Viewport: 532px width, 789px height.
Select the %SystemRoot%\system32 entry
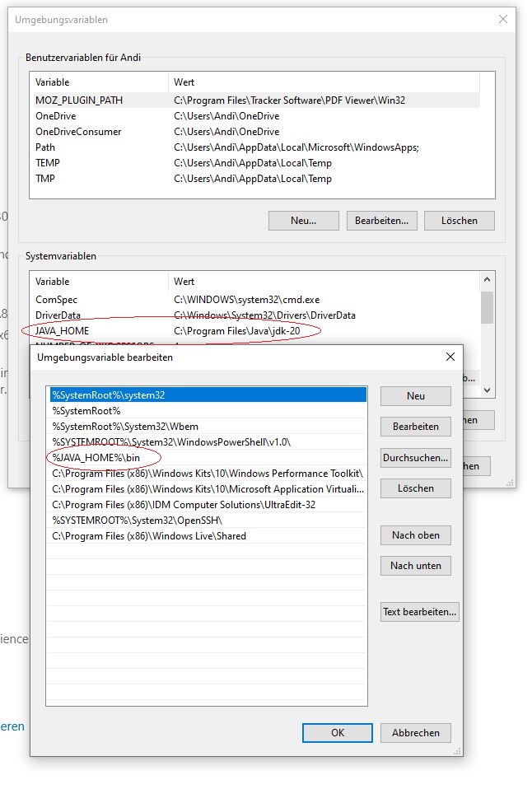(x=108, y=395)
